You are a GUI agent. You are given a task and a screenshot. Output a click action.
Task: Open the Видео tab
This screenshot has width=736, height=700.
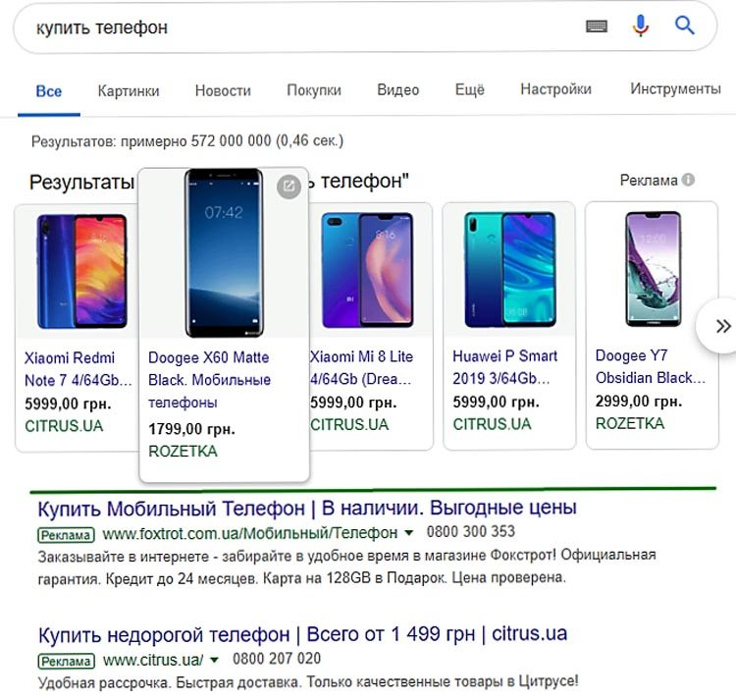click(398, 89)
